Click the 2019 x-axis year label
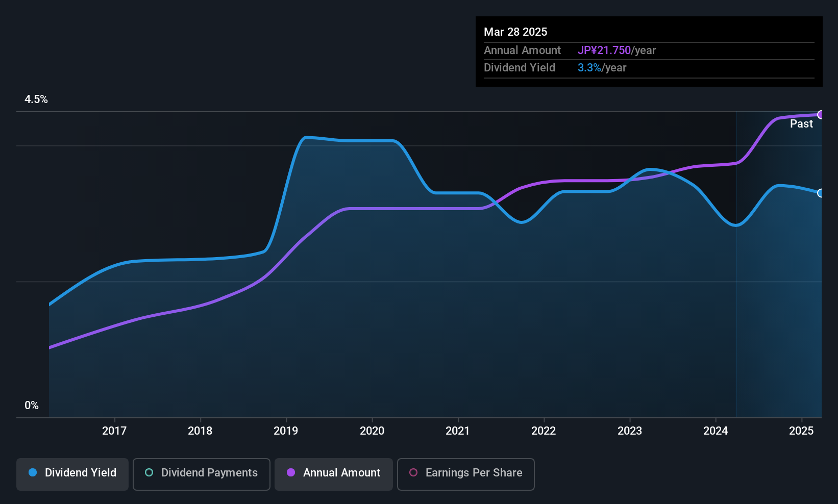The image size is (838, 504). (x=286, y=431)
